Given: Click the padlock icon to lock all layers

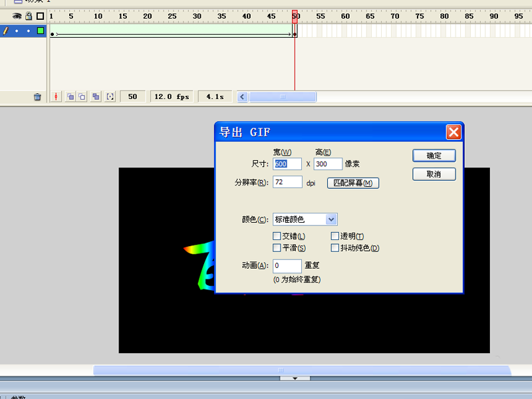Looking at the screenshot, I should click(x=29, y=16).
